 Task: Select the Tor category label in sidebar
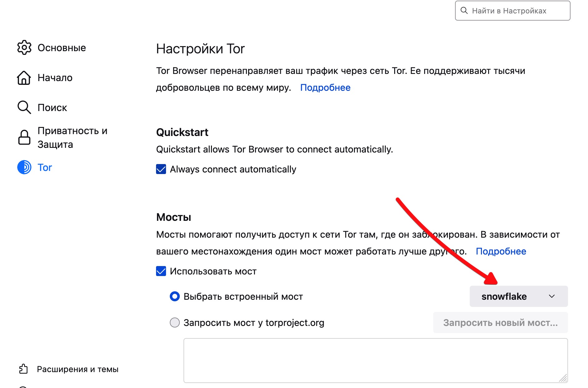click(45, 167)
